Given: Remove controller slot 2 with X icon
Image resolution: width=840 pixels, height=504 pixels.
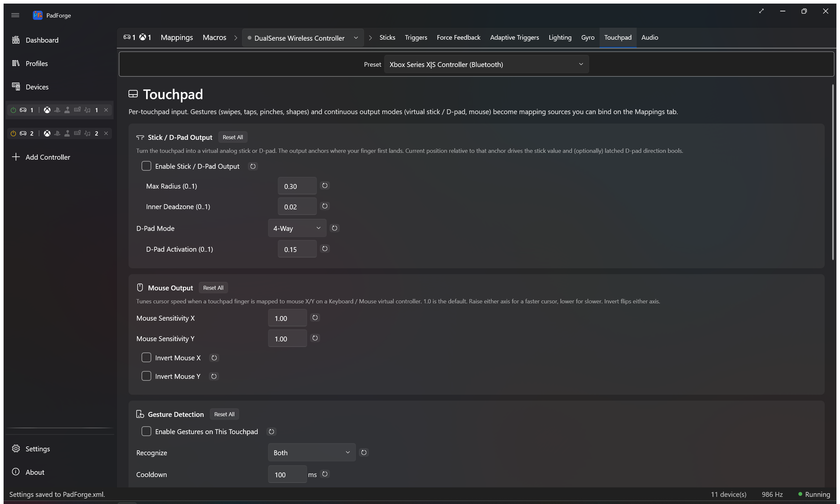Looking at the screenshot, I should click(106, 133).
